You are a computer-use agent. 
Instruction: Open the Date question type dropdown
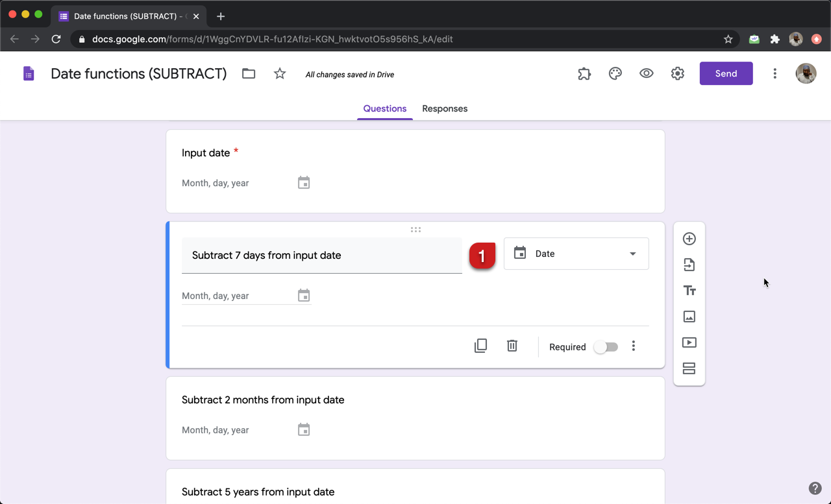(576, 253)
